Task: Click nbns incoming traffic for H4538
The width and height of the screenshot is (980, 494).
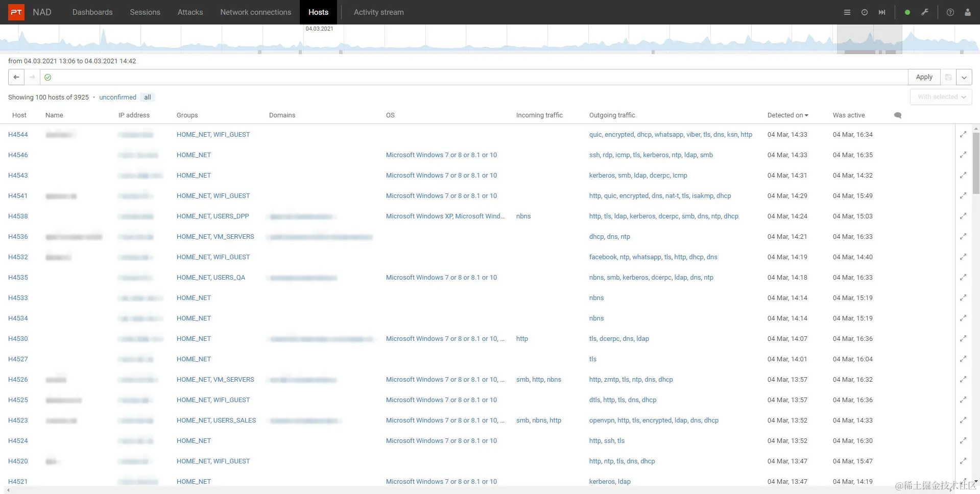Action: (523, 216)
